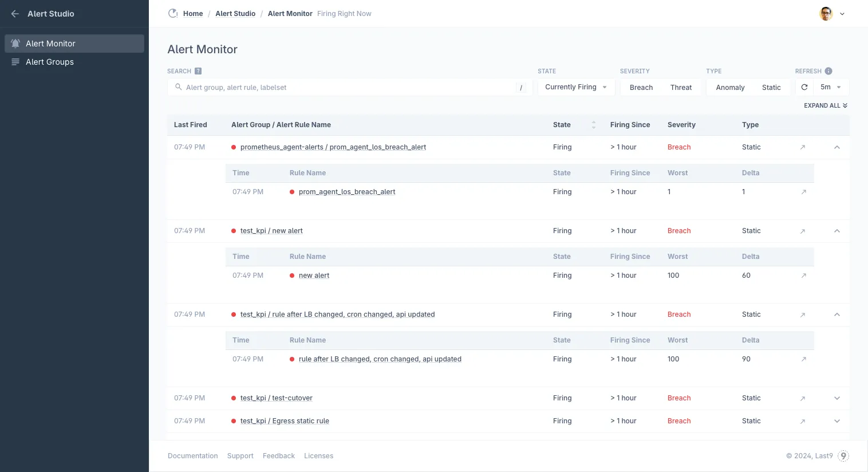868x472 pixels.
Task: Click the info icon next to Refresh
Action: (828, 71)
